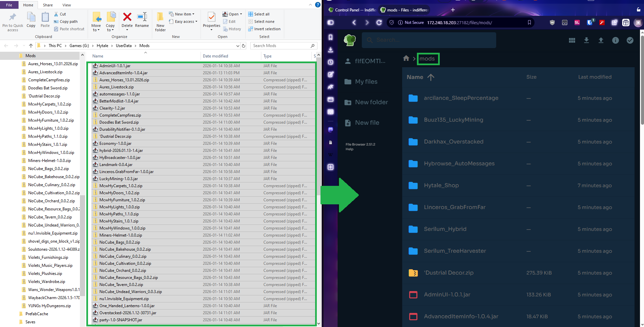Reload the browser page

tap(379, 23)
